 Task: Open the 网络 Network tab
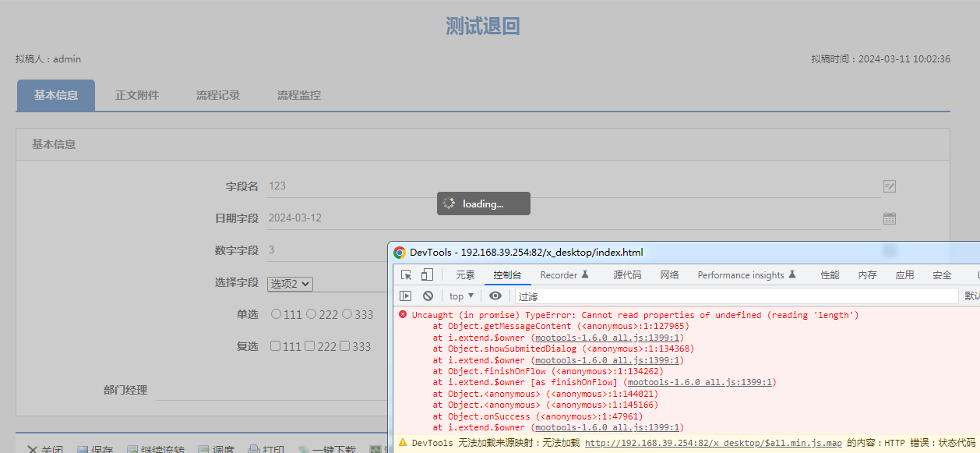669,275
